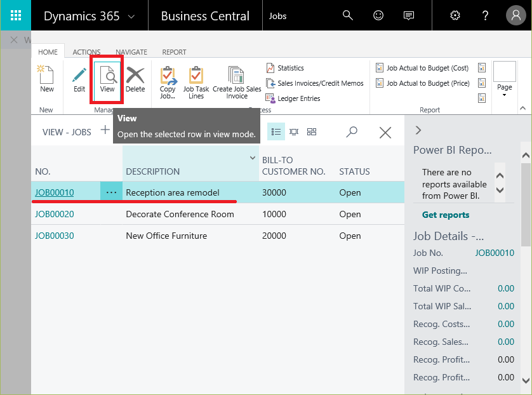Click Get reports link
The width and height of the screenshot is (532, 395).
(446, 215)
